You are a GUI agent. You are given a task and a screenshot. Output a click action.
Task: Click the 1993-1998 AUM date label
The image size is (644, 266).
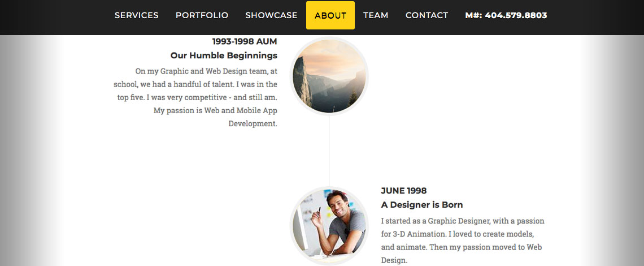(x=245, y=41)
